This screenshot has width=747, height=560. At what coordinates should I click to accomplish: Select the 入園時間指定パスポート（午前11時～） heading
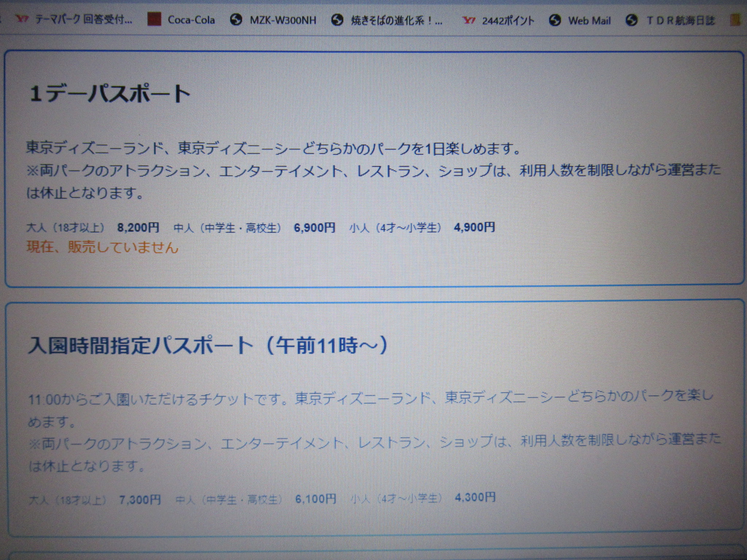point(208,346)
